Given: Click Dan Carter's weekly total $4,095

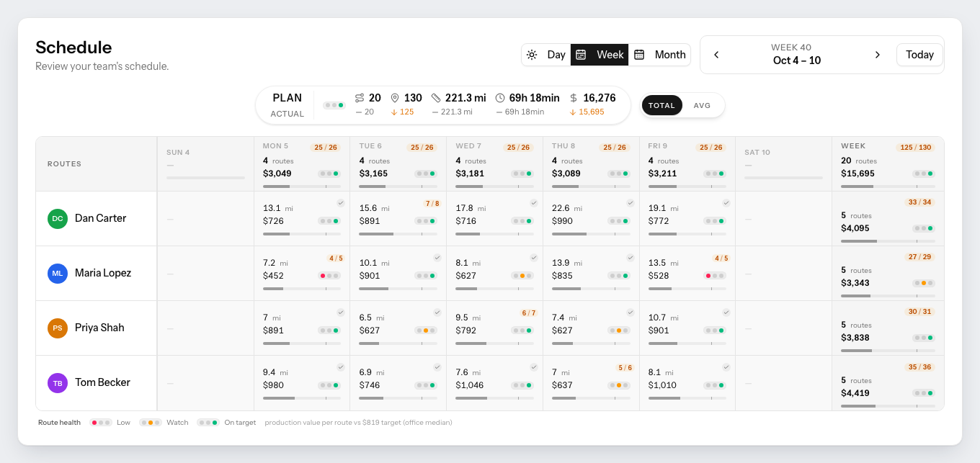Looking at the screenshot, I should coord(855,228).
